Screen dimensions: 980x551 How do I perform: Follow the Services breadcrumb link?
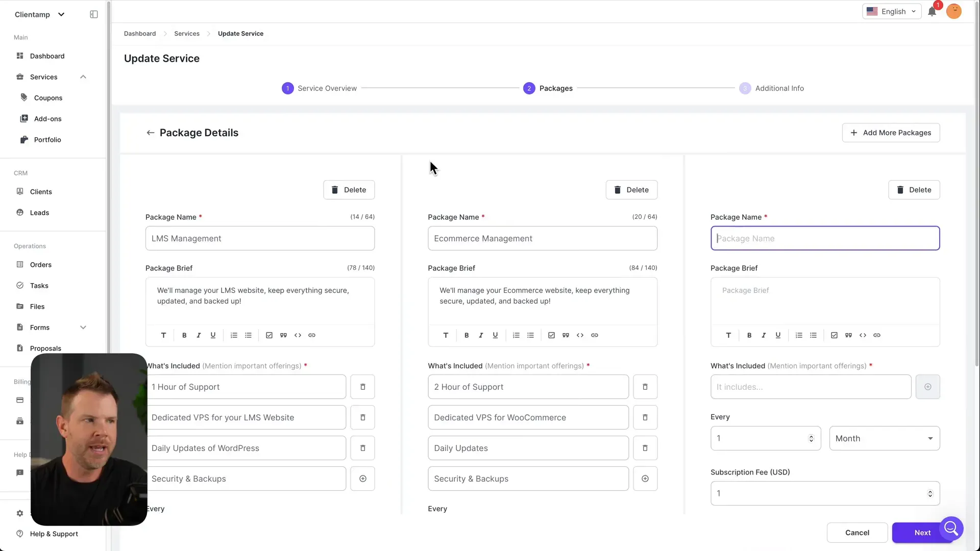pos(187,34)
